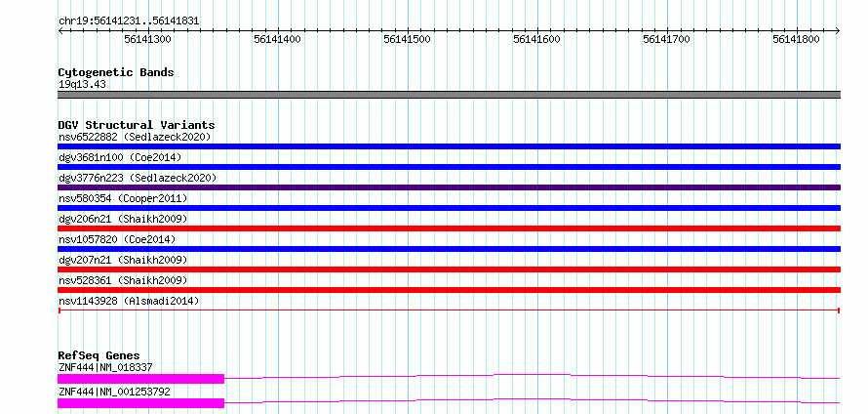Click the magenta exon block of NM_001253792

click(x=140, y=403)
